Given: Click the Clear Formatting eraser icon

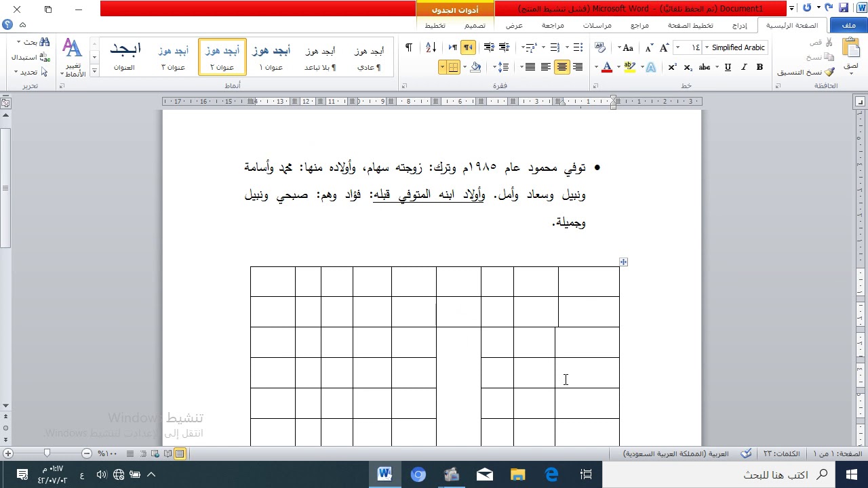Looking at the screenshot, I should point(600,47).
